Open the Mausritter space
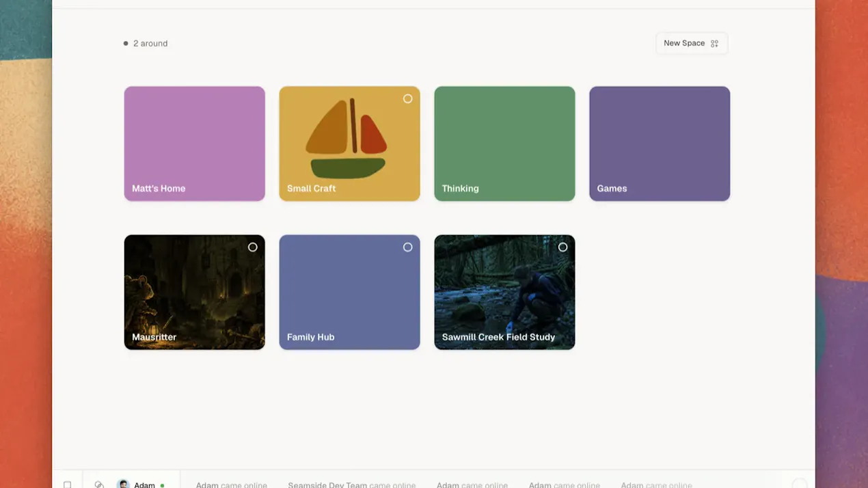 (194, 292)
